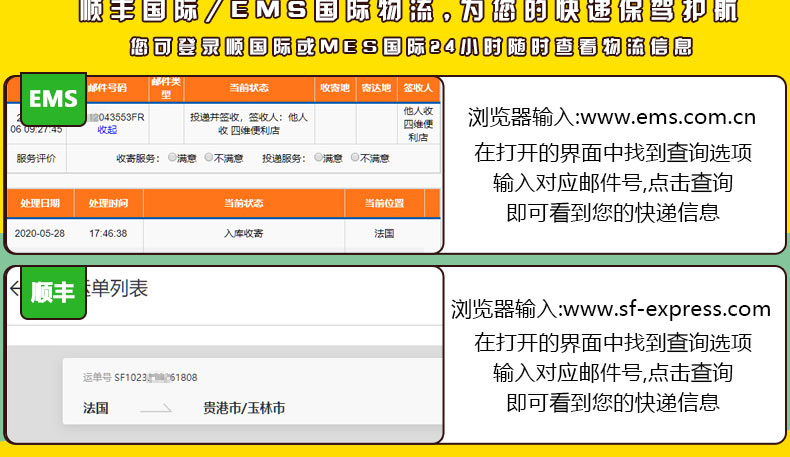Click the 收寄地 column header
Viewport: 790px width, 457px height.
coord(335,88)
